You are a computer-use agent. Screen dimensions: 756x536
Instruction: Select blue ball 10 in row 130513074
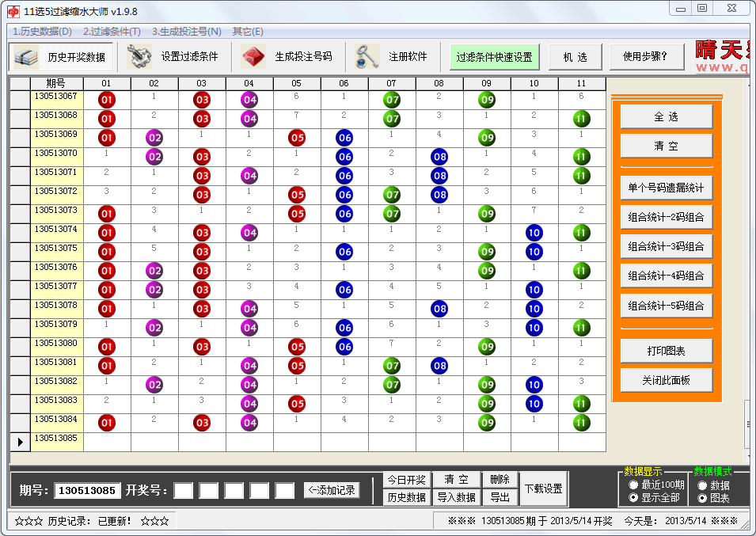click(x=534, y=233)
